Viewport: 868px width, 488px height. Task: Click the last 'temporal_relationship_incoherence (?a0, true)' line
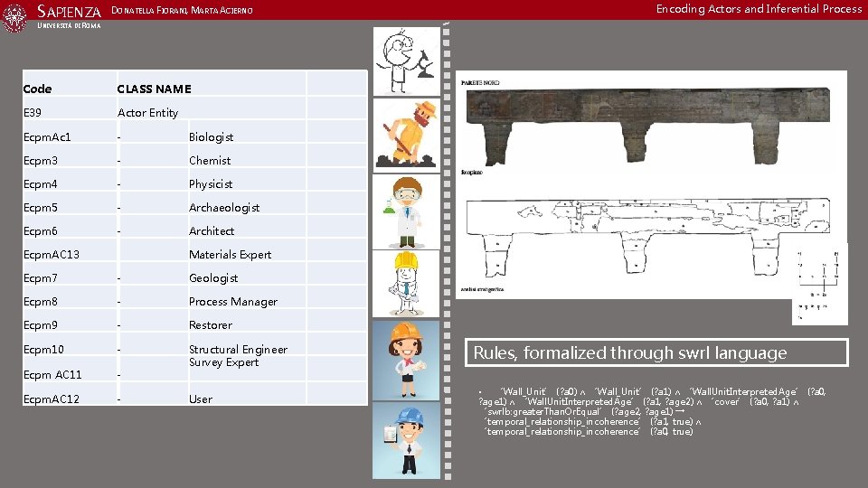[x=589, y=432]
